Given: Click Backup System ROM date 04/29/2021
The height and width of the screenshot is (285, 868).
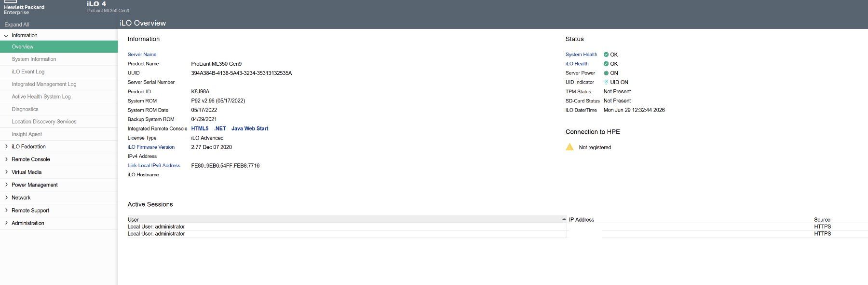Looking at the screenshot, I should click(x=204, y=119).
